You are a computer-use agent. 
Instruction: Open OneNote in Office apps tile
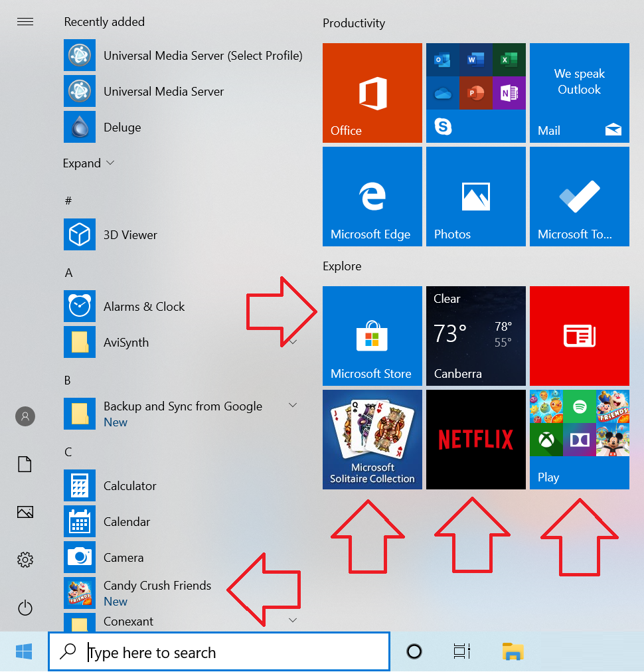[509, 92]
